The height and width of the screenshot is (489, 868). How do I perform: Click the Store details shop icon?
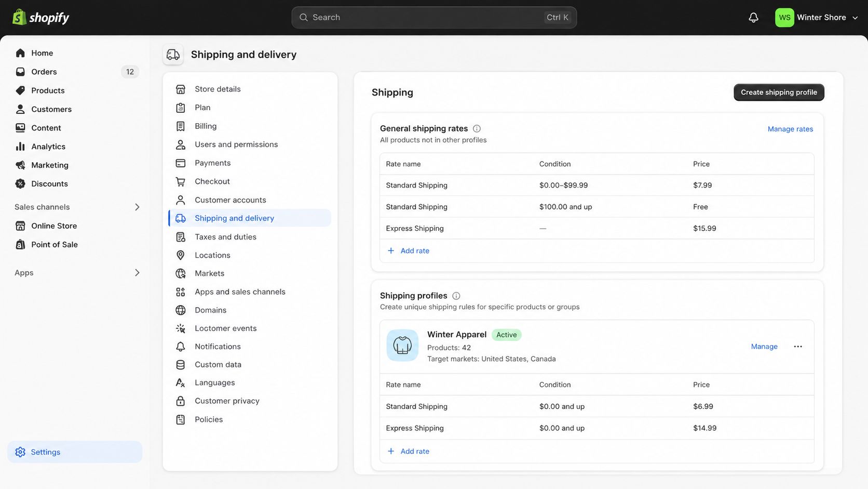point(180,89)
